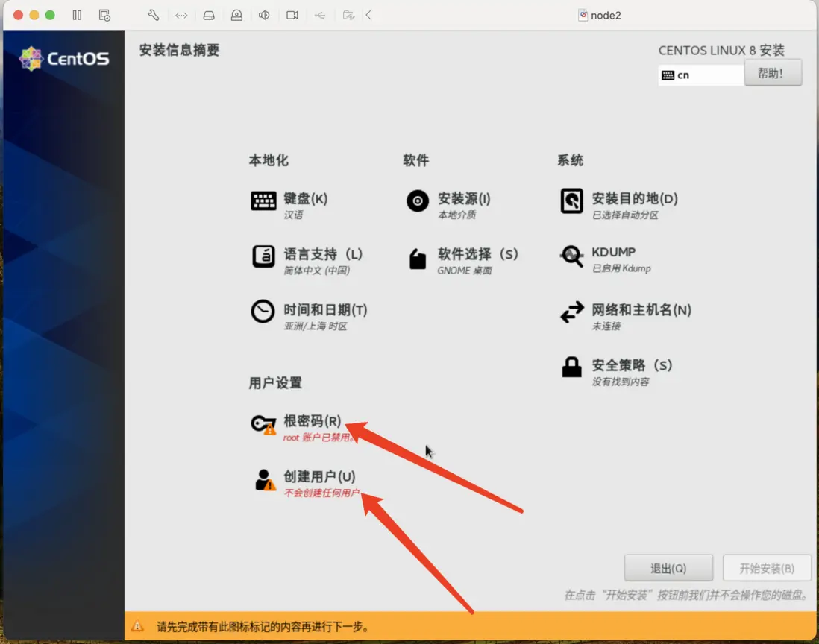Collapse toolbar with the left chevron
Screen dimensions: 819x644
368,15
